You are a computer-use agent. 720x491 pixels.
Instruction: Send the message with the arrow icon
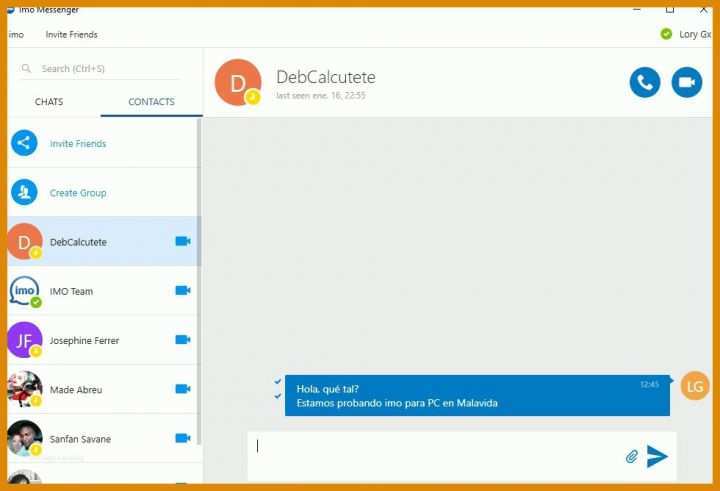(x=657, y=456)
